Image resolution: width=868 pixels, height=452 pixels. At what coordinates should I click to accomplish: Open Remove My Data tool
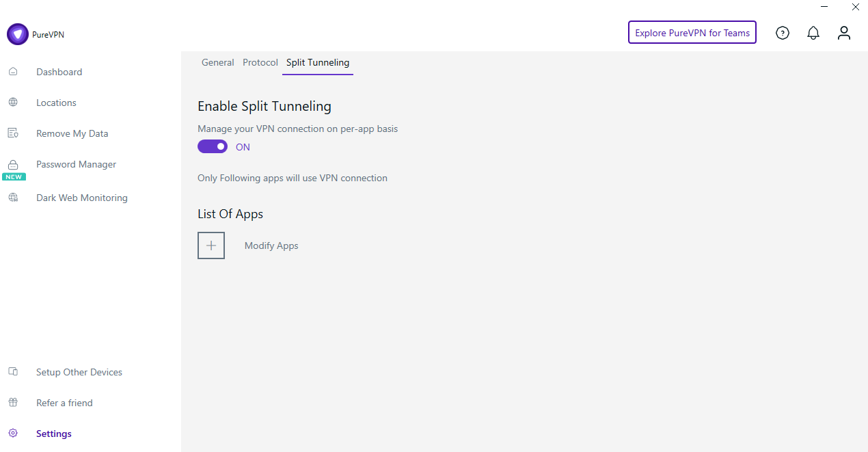click(x=72, y=133)
